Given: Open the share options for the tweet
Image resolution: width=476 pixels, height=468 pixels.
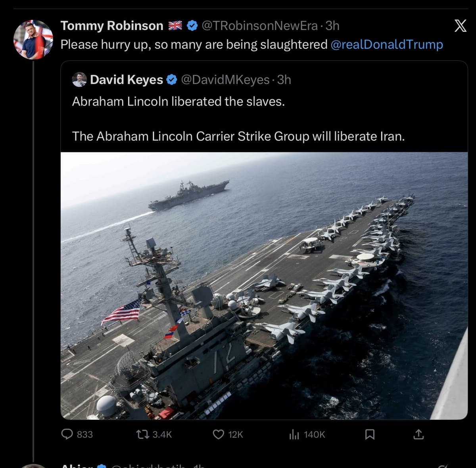Looking at the screenshot, I should pyautogui.click(x=418, y=434).
